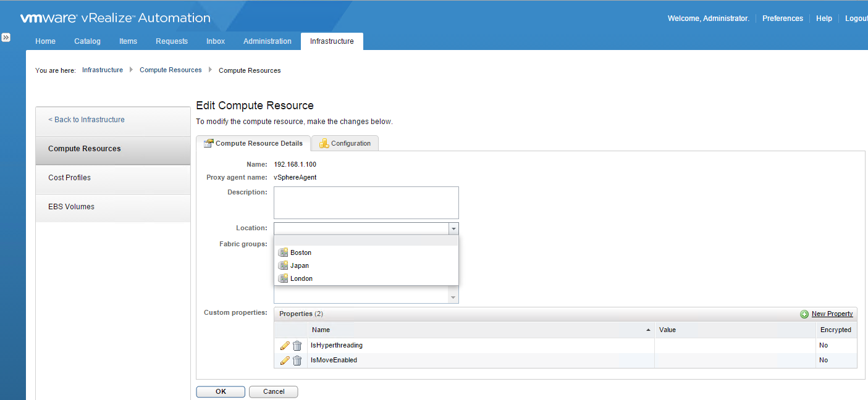Screen dimensions: 868x400
Task: Switch to the Items tab
Action: tap(128, 41)
